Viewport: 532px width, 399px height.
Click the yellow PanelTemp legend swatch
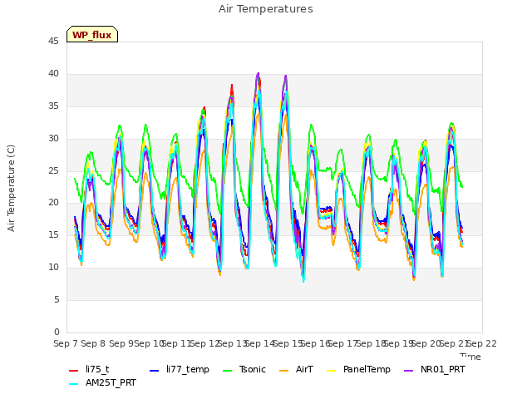coord(331,371)
